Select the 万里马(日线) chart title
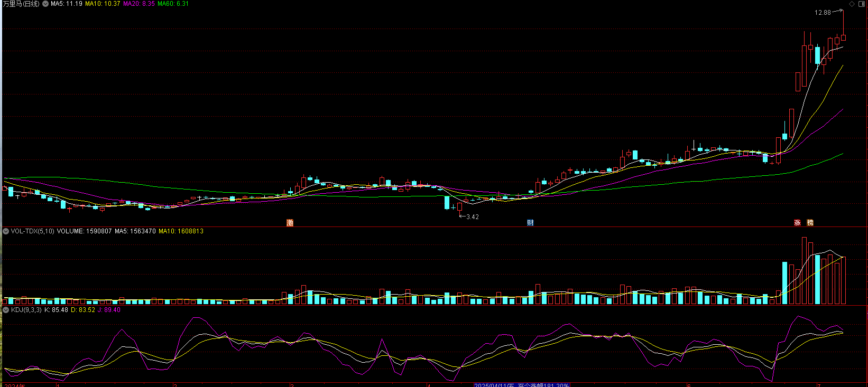The width and height of the screenshot is (868, 387). pyautogui.click(x=21, y=4)
